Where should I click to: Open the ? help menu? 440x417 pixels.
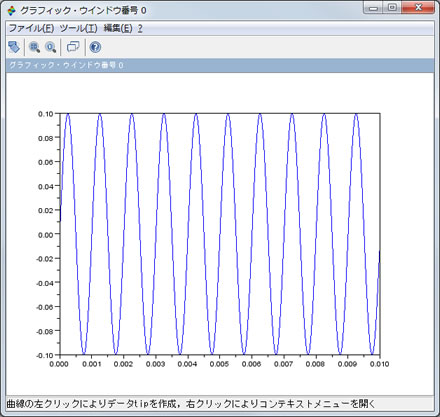coord(140,28)
